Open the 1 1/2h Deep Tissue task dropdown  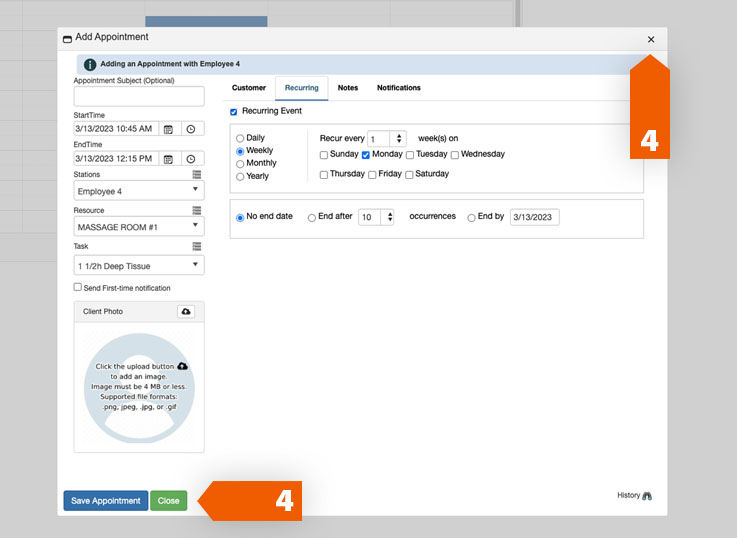click(139, 265)
